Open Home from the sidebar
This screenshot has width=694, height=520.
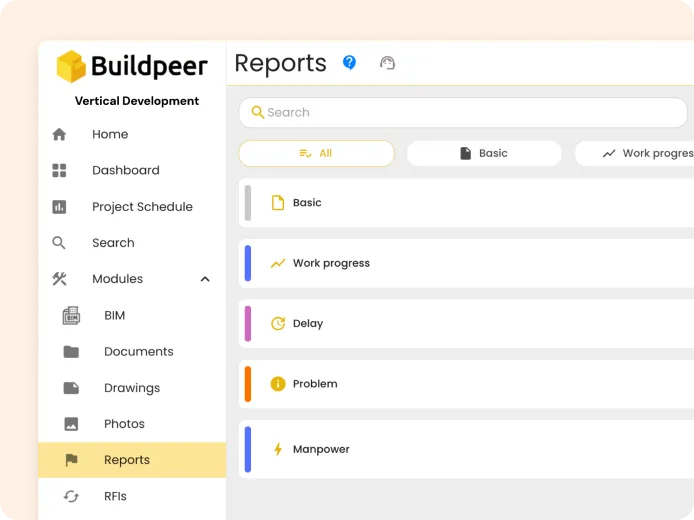click(132, 134)
